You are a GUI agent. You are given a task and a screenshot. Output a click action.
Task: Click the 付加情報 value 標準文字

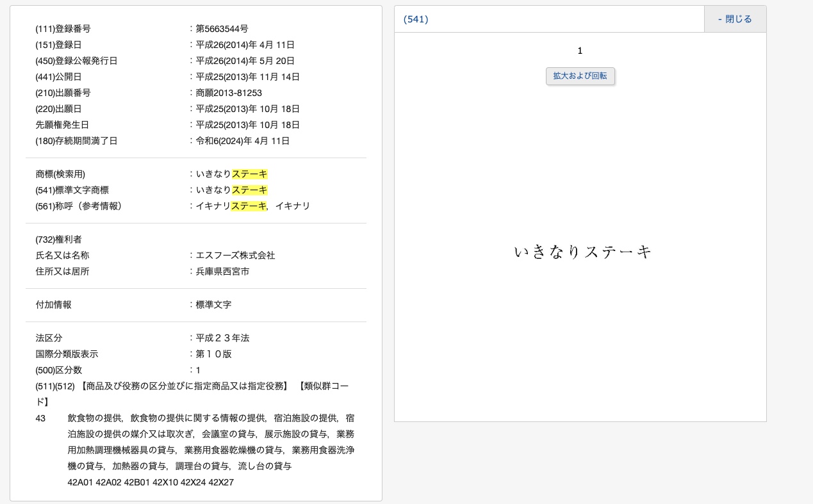point(213,305)
